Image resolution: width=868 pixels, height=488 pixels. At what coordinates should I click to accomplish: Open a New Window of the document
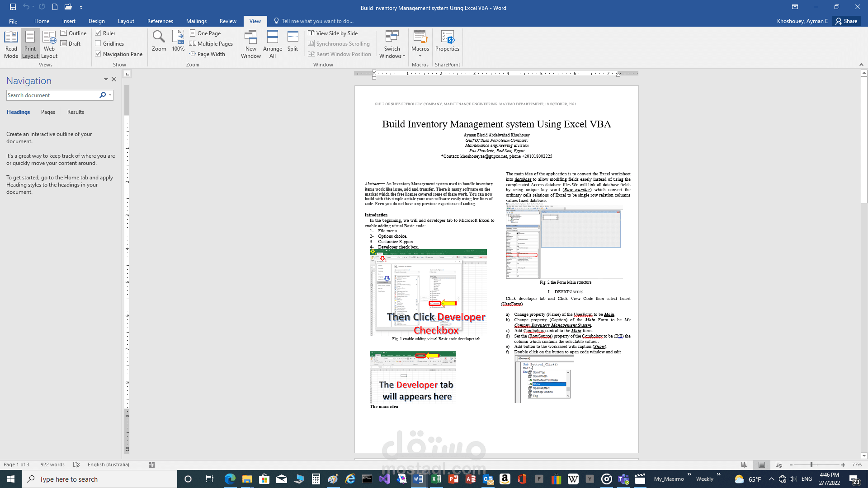[x=251, y=43]
